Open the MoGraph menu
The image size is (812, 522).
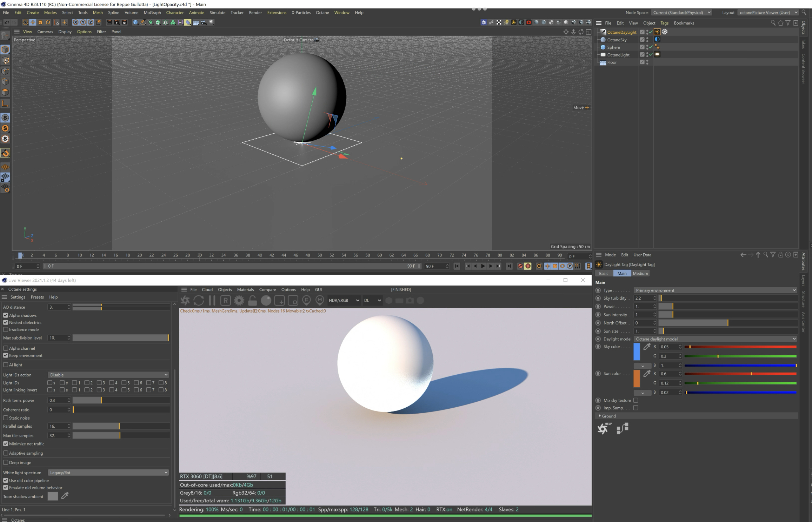click(x=152, y=13)
